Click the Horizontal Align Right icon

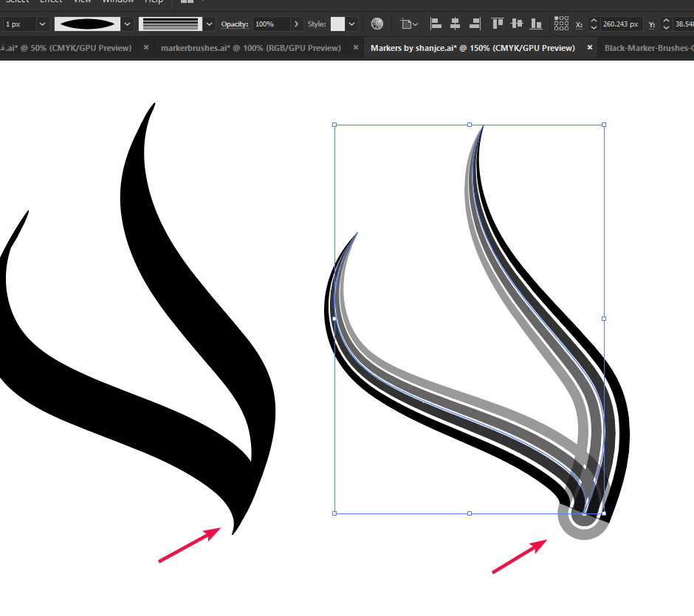(x=475, y=24)
